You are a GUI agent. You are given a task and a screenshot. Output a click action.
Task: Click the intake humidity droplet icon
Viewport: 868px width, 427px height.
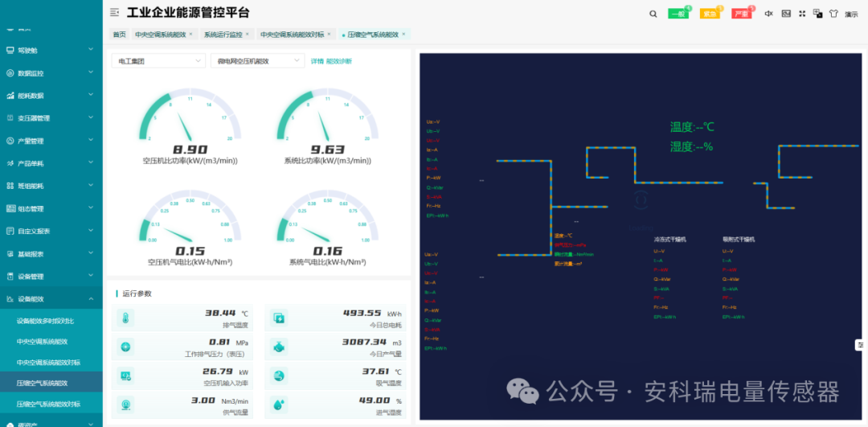(280, 404)
